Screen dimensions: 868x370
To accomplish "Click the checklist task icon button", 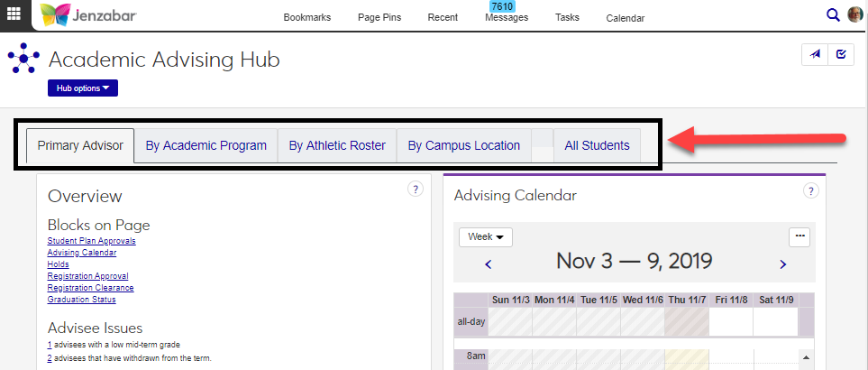I will (841, 54).
